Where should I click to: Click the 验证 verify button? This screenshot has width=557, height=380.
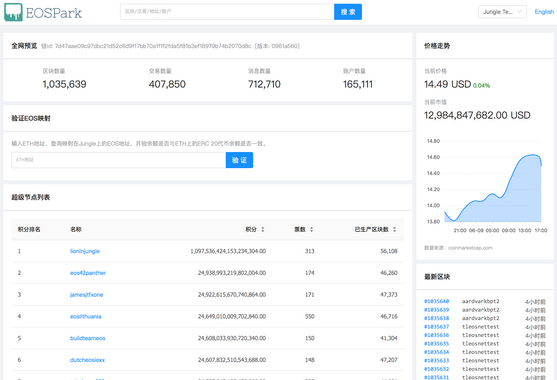(x=239, y=160)
